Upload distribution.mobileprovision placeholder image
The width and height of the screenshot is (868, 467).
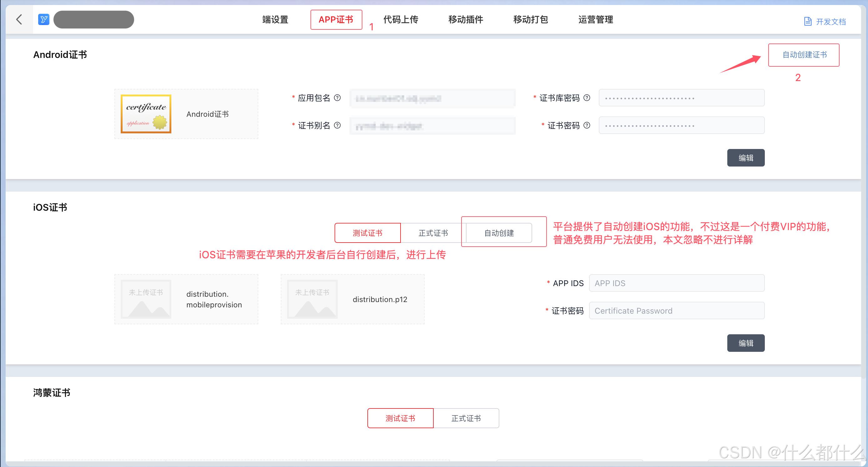click(x=146, y=299)
